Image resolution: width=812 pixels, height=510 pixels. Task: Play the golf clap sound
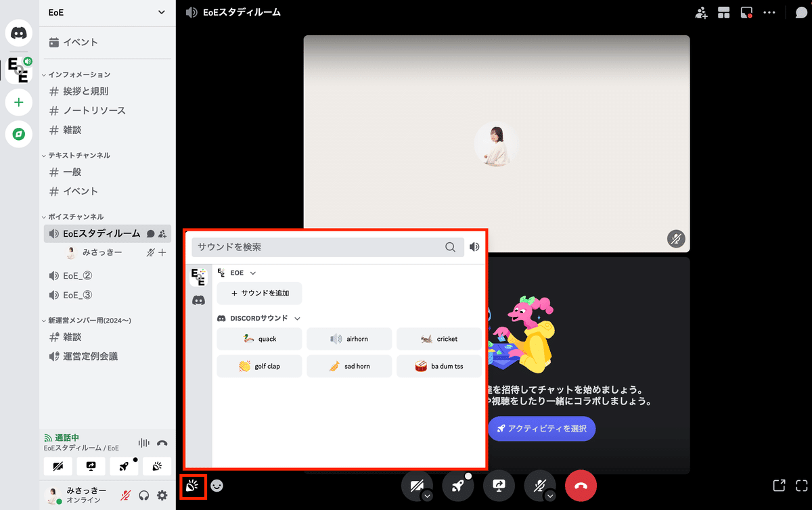[x=259, y=366]
